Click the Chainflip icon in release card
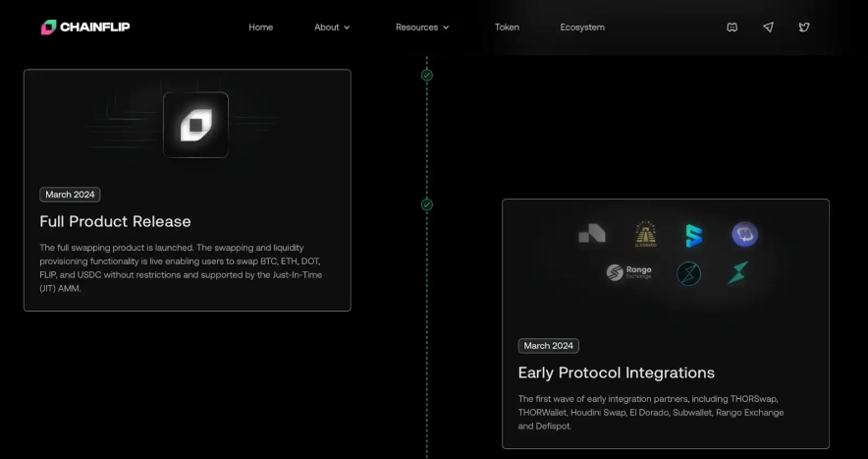 (195, 125)
